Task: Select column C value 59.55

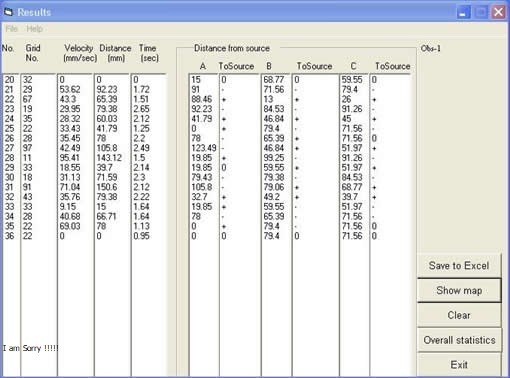Action: pos(352,80)
